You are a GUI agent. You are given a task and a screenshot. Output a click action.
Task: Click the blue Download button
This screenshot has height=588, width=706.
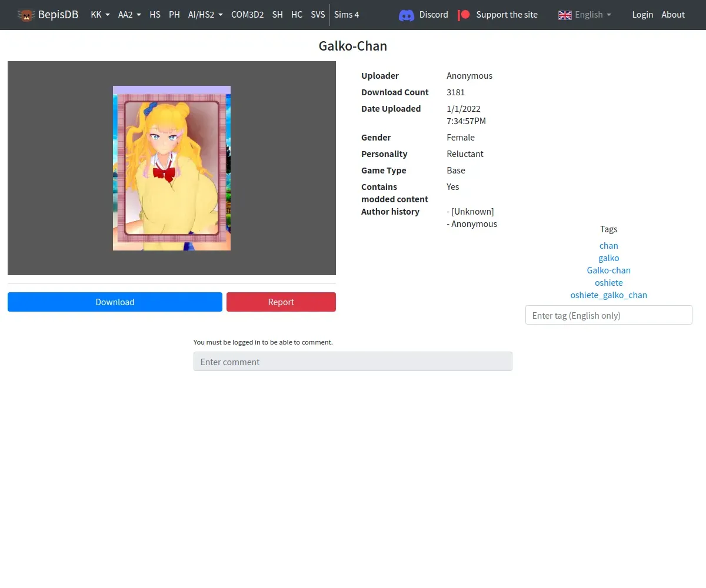(115, 302)
